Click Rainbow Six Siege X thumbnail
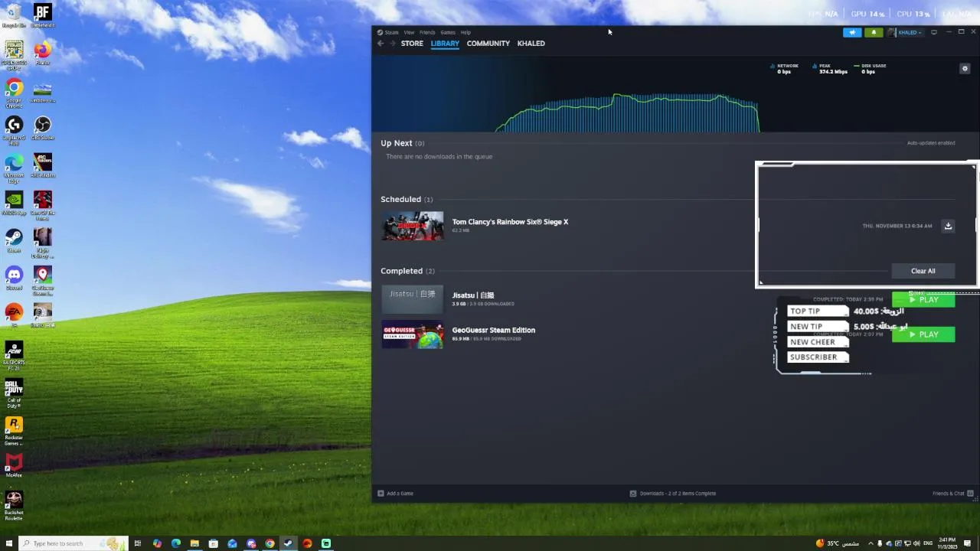The width and height of the screenshot is (980, 551). [413, 226]
